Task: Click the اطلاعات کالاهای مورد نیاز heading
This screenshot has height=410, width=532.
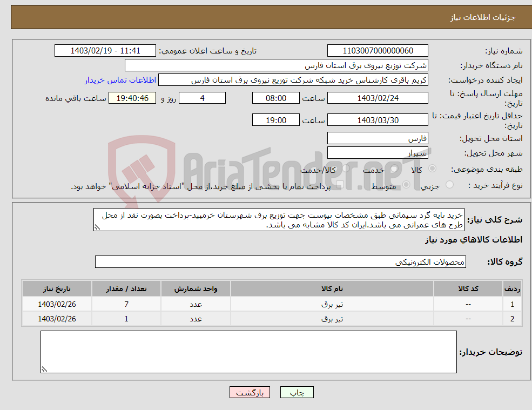Action: coord(474,240)
